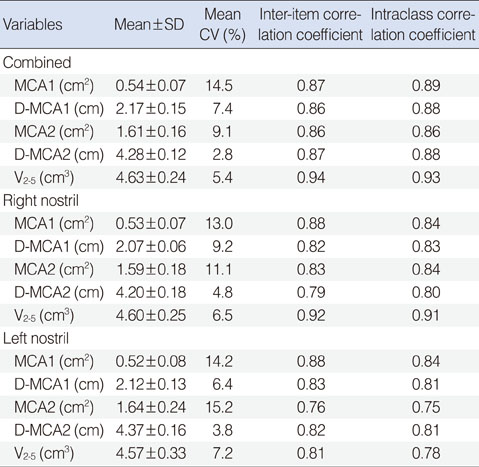
Task: Select the 0.79 inter-item coefficient value
Action: 311,293
